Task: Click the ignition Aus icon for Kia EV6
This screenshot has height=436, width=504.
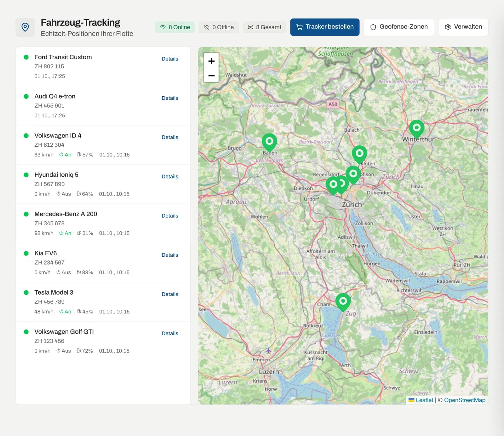Action: tap(58, 272)
